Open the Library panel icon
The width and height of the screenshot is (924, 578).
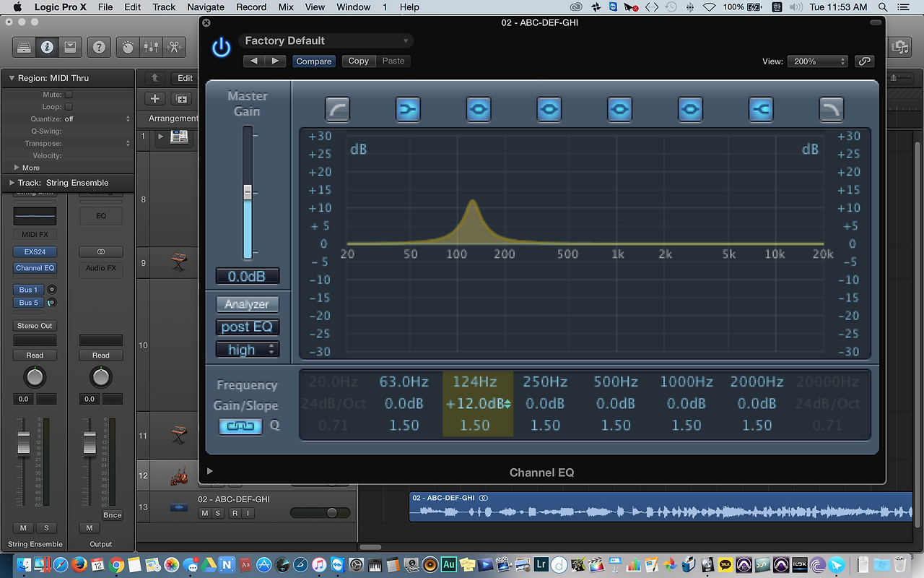[23, 47]
